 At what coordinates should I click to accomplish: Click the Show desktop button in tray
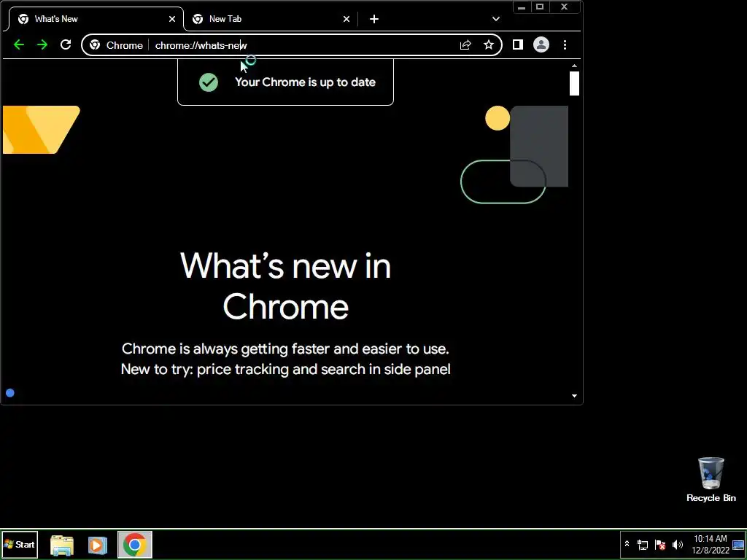(738, 544)
